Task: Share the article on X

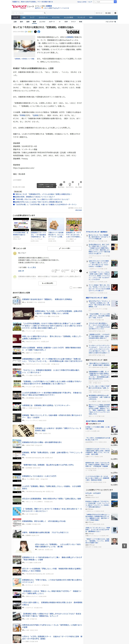Action: (x=35, y=32)
